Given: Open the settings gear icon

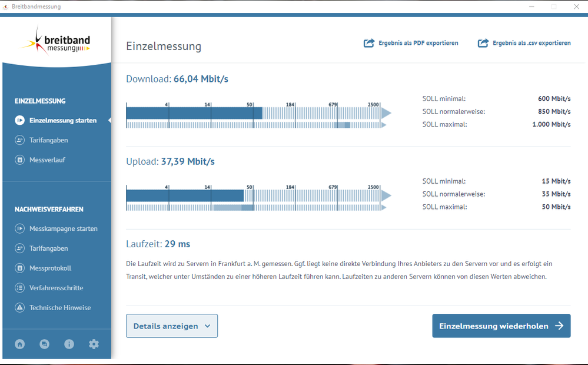Looking at the screenshot, I should [94, 344].
